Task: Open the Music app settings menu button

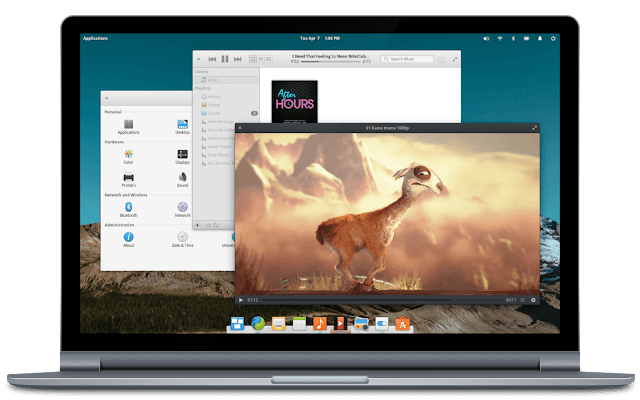Action: (x=441, y=59)
